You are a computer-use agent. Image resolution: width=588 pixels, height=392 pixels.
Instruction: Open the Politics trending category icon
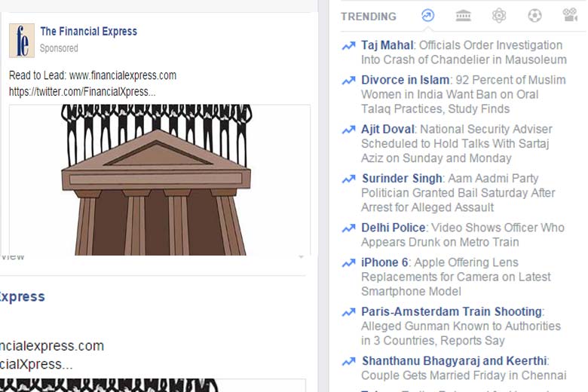(464, 16)
